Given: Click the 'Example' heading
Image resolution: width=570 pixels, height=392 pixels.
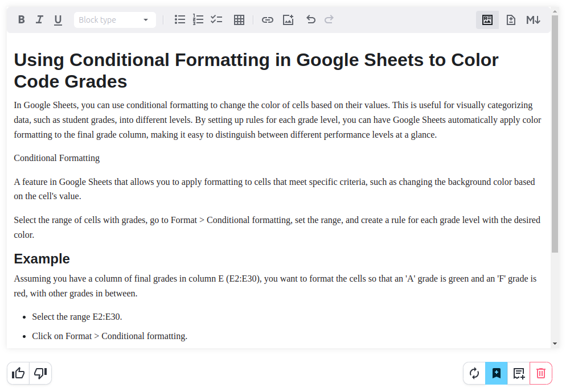Looking at the screenshot, I should 42,259.
